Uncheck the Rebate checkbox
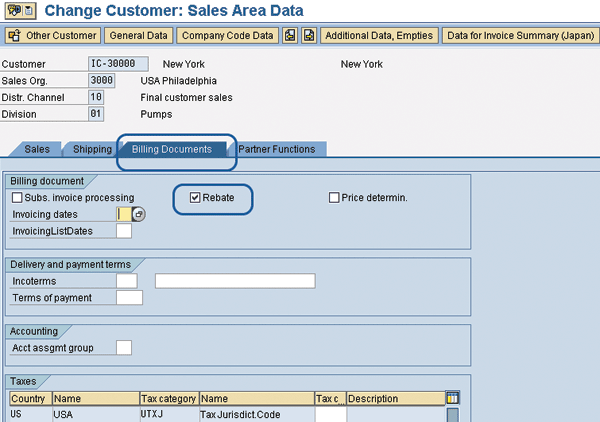 tap(195, 198)
